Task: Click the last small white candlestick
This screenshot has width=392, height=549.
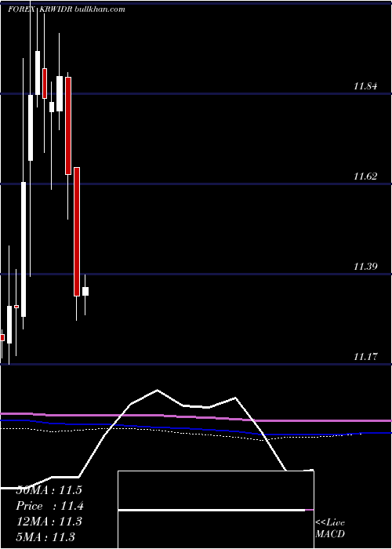Action: [x=85, y=291]
